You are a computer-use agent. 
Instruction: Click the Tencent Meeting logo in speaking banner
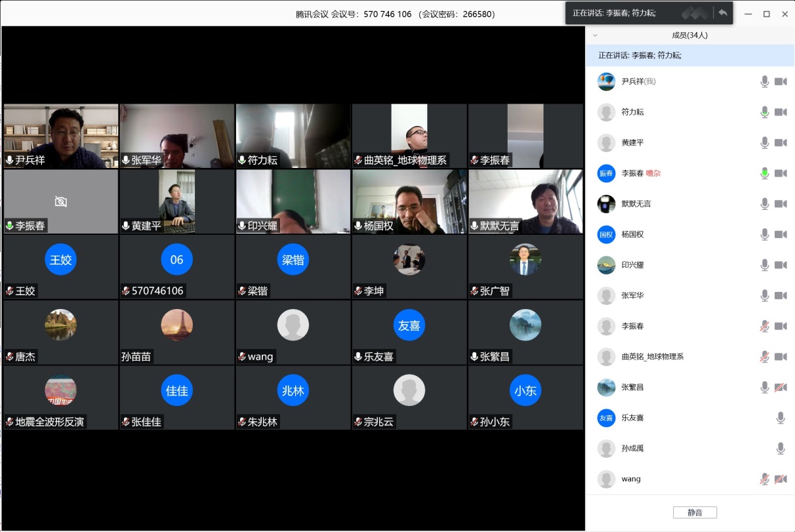(695, 13)
